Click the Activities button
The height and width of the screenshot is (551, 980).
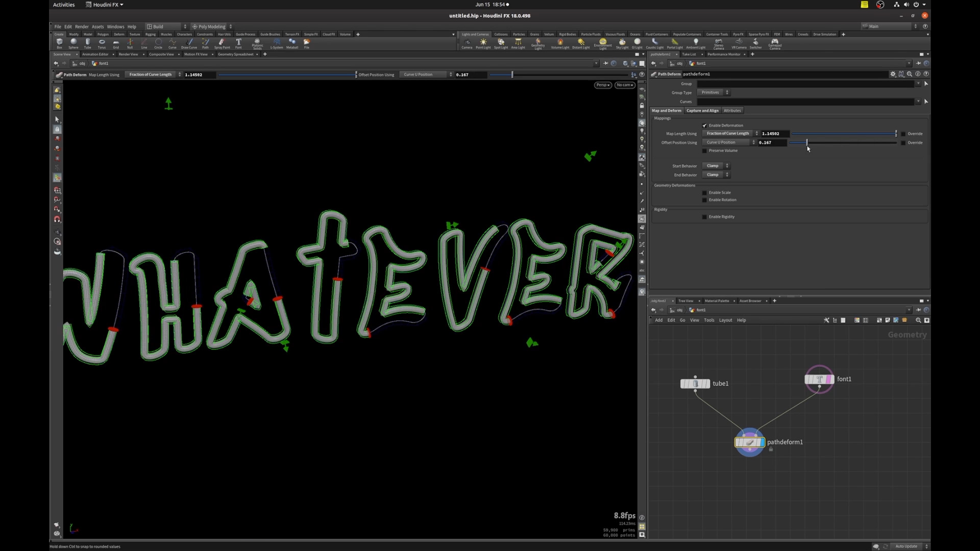(64, 5)
